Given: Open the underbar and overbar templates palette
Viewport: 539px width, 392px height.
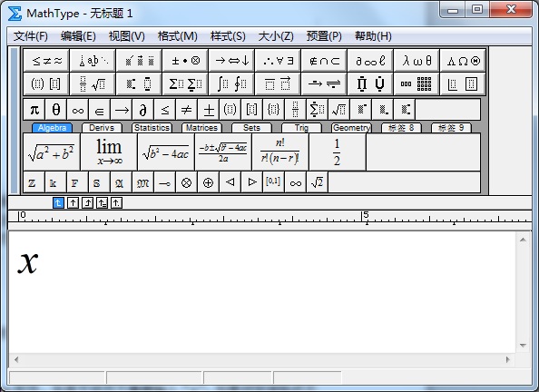Looking at the screenshot, I should coord(278,83).
